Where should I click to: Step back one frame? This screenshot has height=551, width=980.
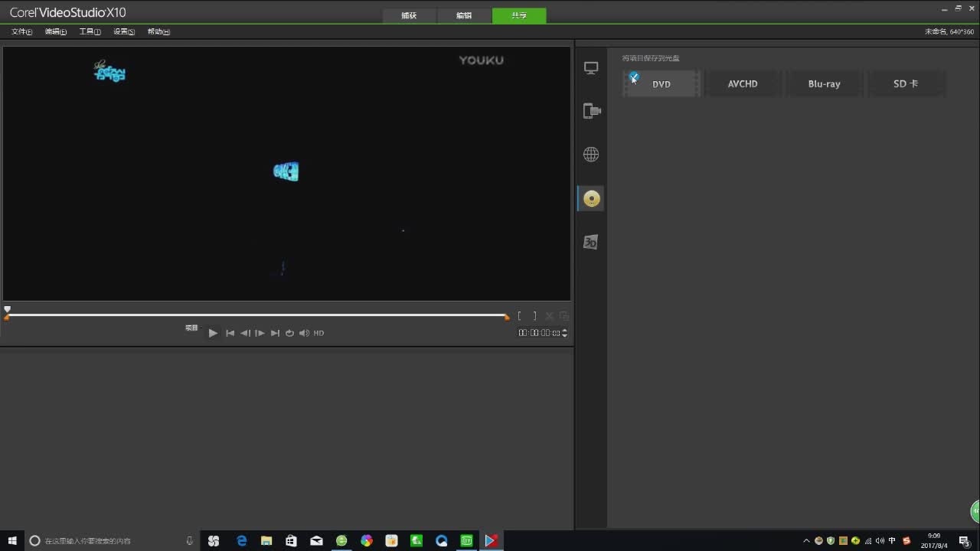pos(245,333)
